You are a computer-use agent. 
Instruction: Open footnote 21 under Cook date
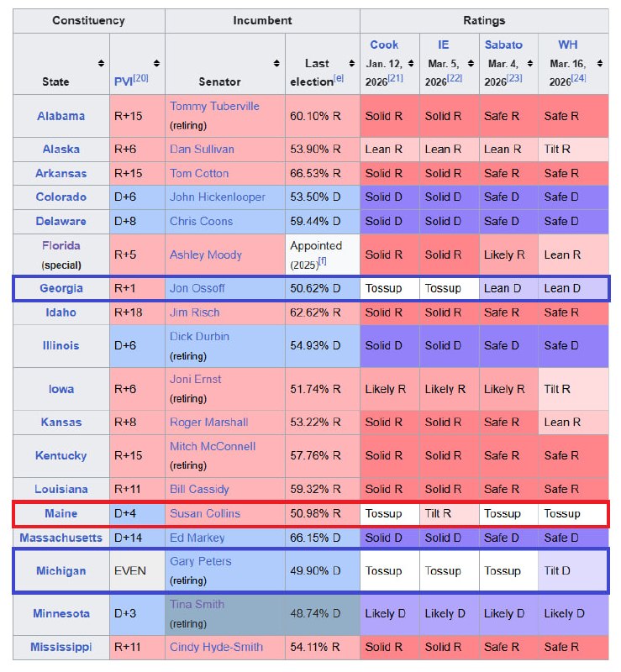[396, 78]
